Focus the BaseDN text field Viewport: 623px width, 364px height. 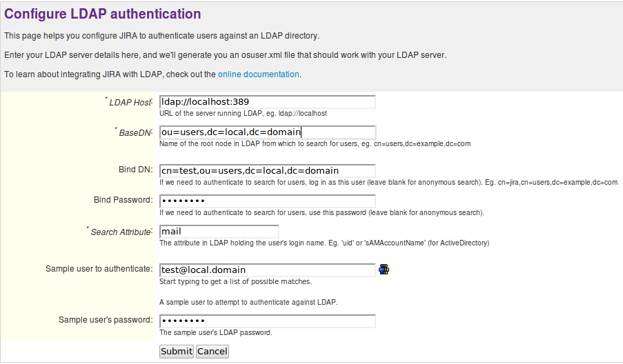267,132
